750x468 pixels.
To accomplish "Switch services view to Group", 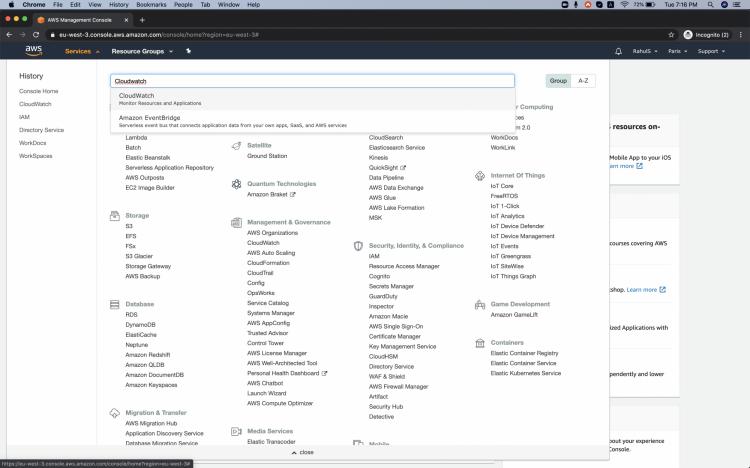I will (558, 81).
